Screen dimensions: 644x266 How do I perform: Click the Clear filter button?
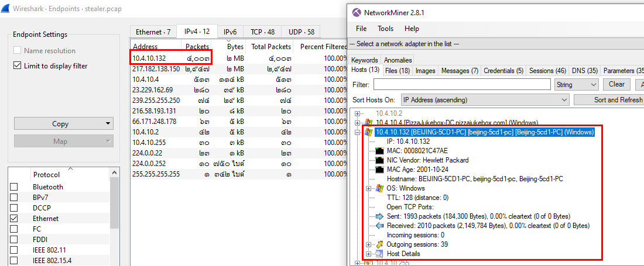click(616, 84)
